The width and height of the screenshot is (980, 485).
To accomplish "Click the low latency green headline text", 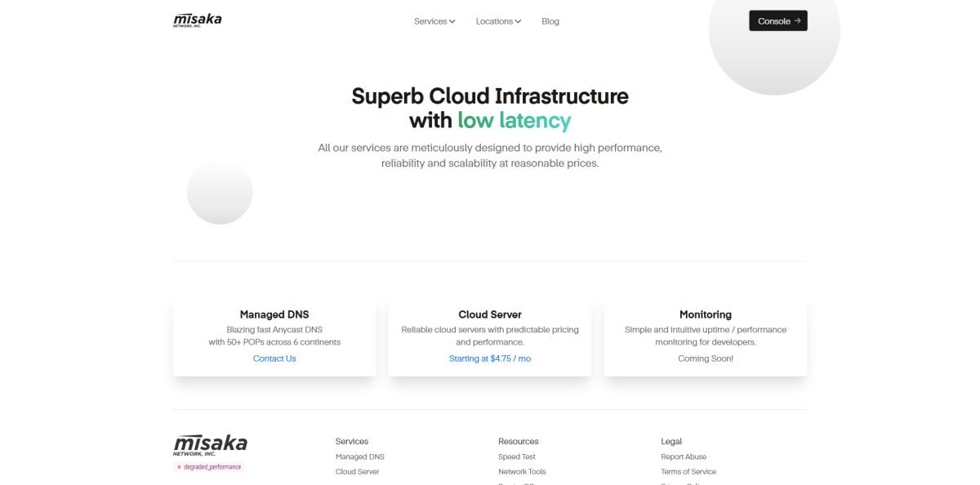I will (514, 121).
